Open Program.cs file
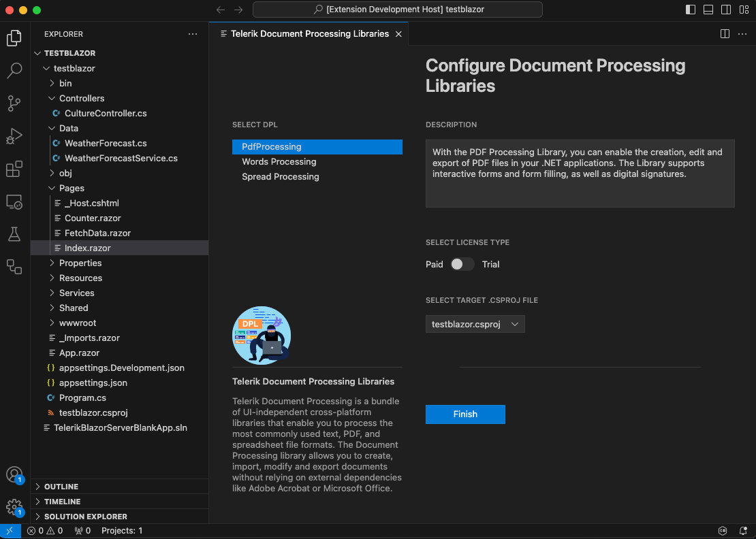This screenshot has width=756, height=539. coord(120,398)
